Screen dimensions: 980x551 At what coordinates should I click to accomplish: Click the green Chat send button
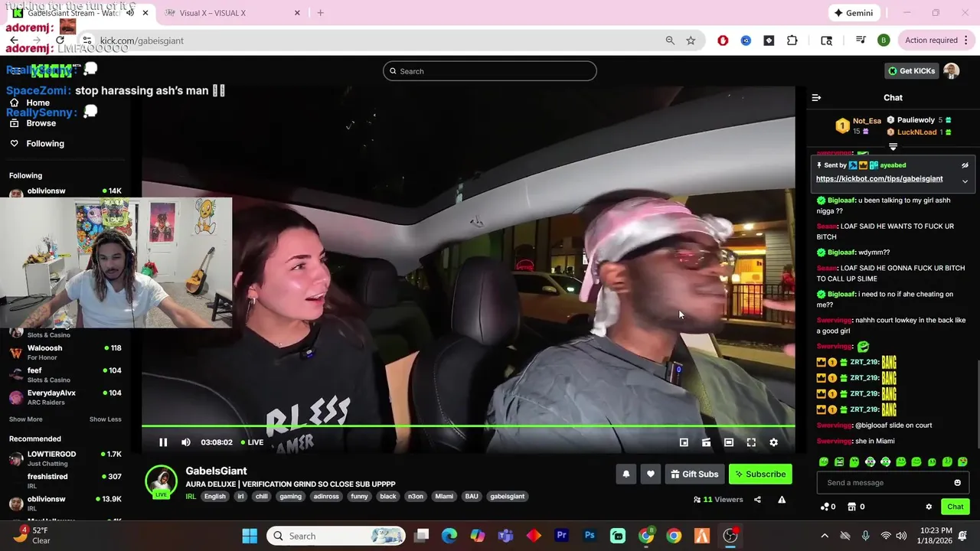click(x=955, y=507)
